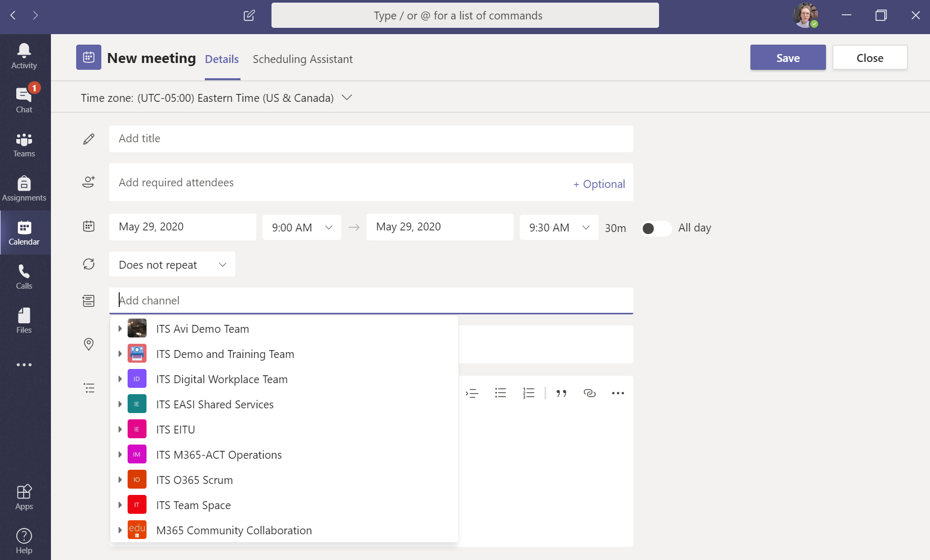The image size is (930, 560).
Task: Select ITS Digital Workplace Team
Action: pyautogui.click(x=284, y=379)
